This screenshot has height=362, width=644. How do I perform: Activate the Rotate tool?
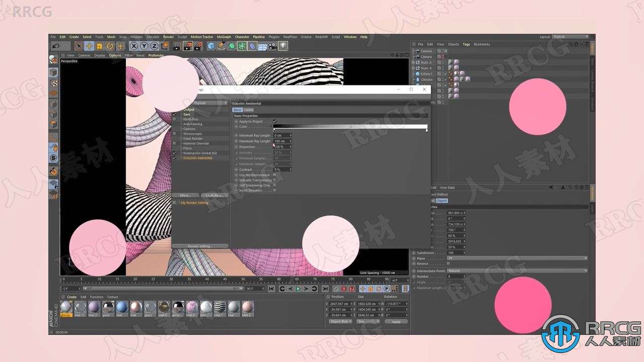tap(110, 46)
